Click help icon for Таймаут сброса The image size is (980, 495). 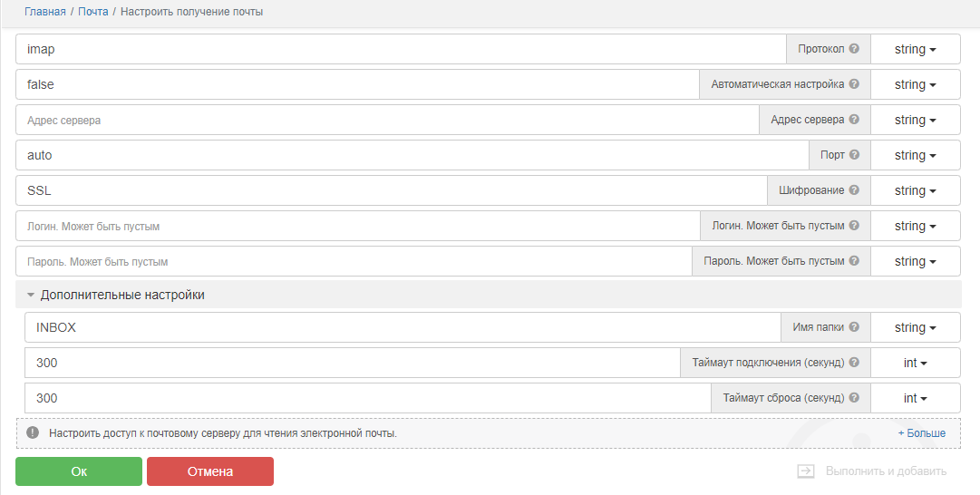point(854,398)
